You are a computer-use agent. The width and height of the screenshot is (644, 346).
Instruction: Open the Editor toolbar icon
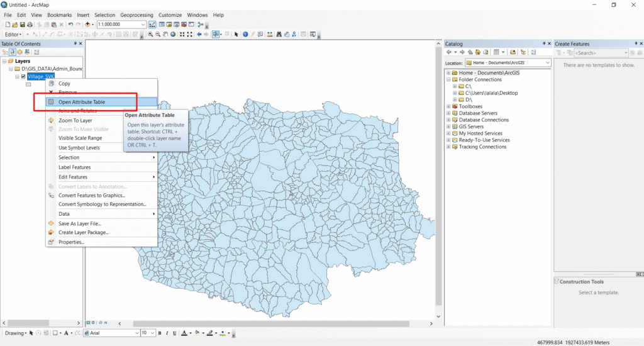pyautogui.click(x=152, y=25)
